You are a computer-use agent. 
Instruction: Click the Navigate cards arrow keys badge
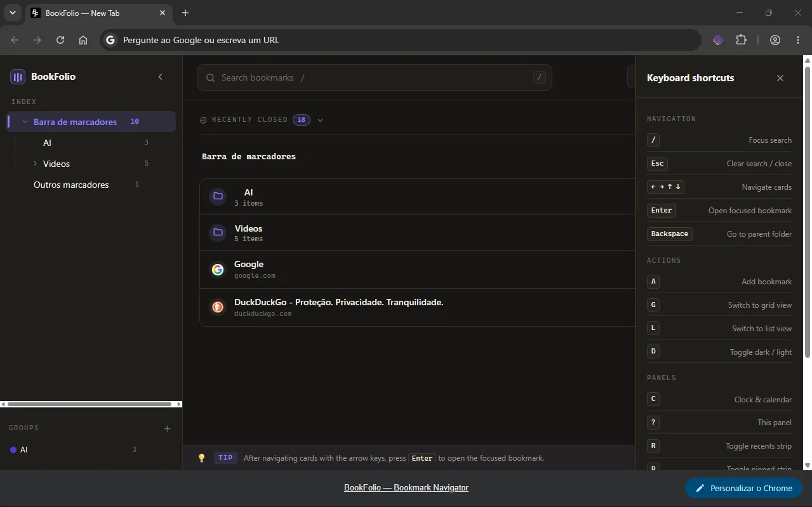coord(665,187)
